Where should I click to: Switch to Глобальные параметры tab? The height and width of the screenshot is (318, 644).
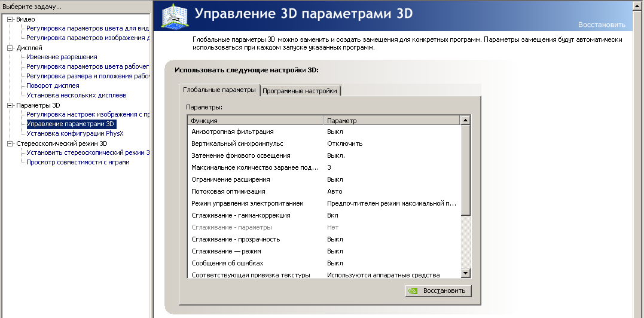point(219,90)
